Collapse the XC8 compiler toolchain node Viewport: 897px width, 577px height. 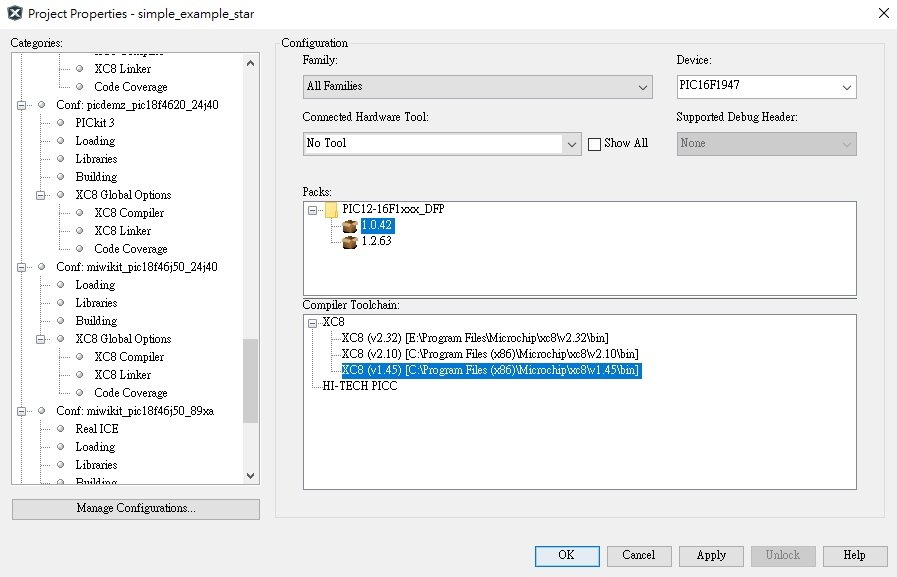point(312,323)
